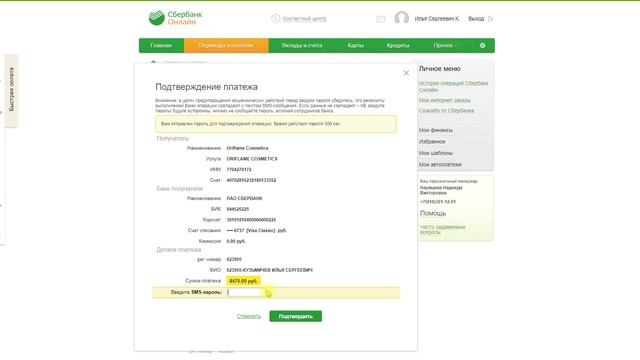Screen dimensions: 640x360
Task: Click the Личное меню heading
Action: (440, 69)
